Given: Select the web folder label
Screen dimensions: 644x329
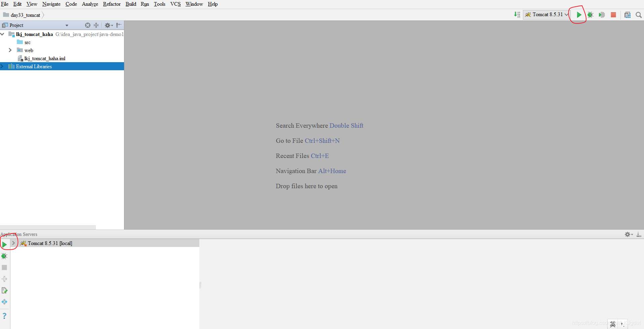Looking at the screenshot, I should pos(29,50).
